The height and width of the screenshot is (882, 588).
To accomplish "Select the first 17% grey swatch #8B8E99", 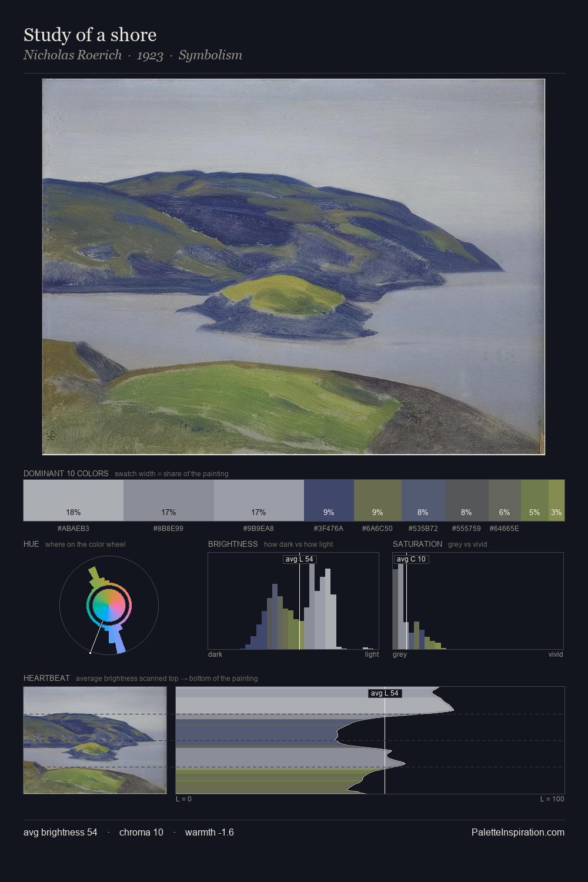I will [169, 500].
